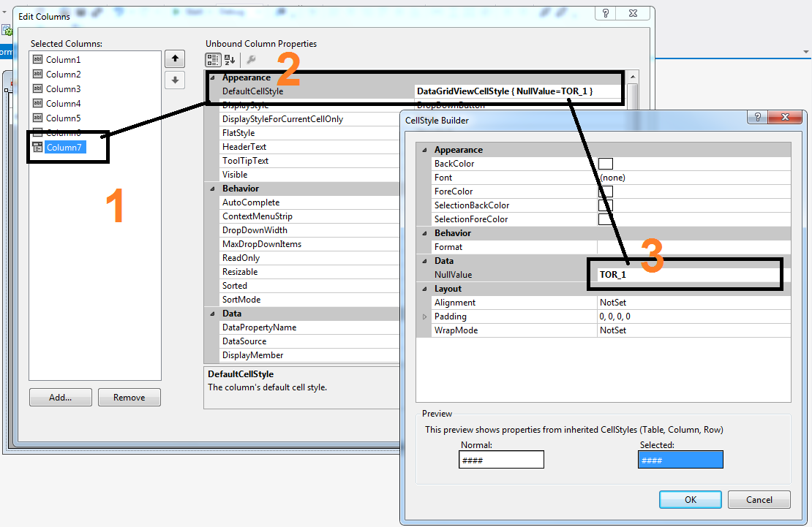Click the property grid scrollbar up arrow
This screenshot has height=527, width=812.
(x=632, y=77)
